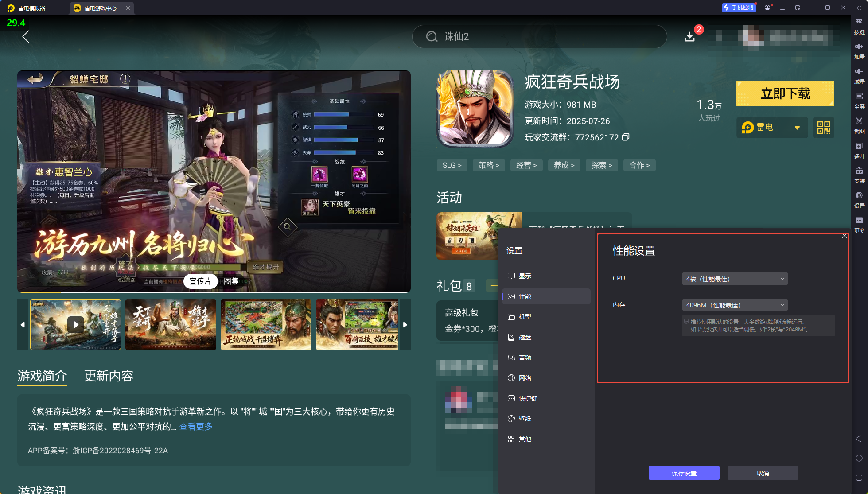Select the 百将百技 thumbnail
This screenshot has width=868, height=494.
pos(357,324)
